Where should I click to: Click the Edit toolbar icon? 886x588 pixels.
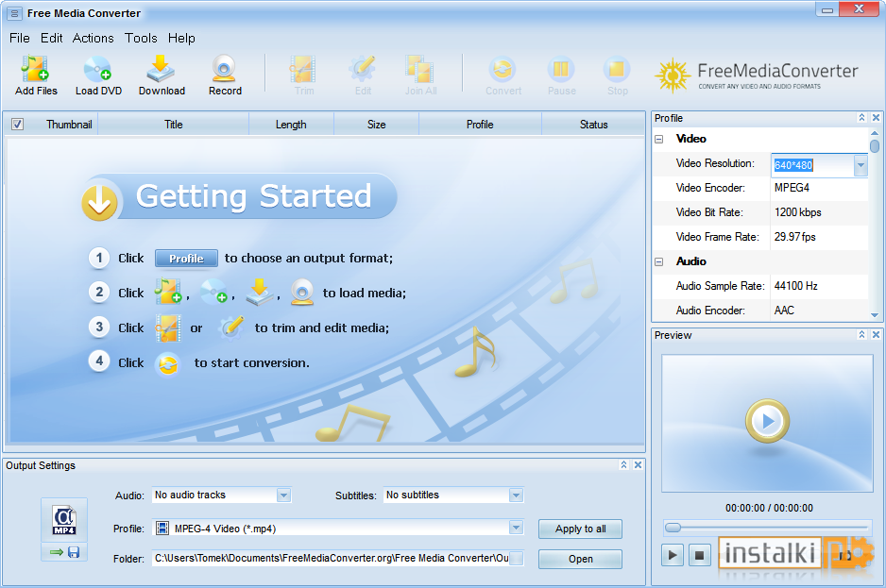click(x=362, y=70)
